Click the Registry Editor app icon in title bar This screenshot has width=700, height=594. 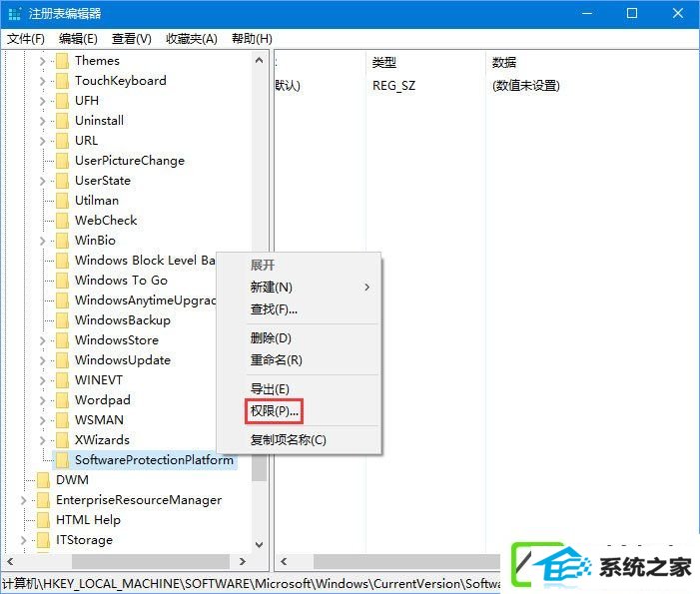(14, 13)
